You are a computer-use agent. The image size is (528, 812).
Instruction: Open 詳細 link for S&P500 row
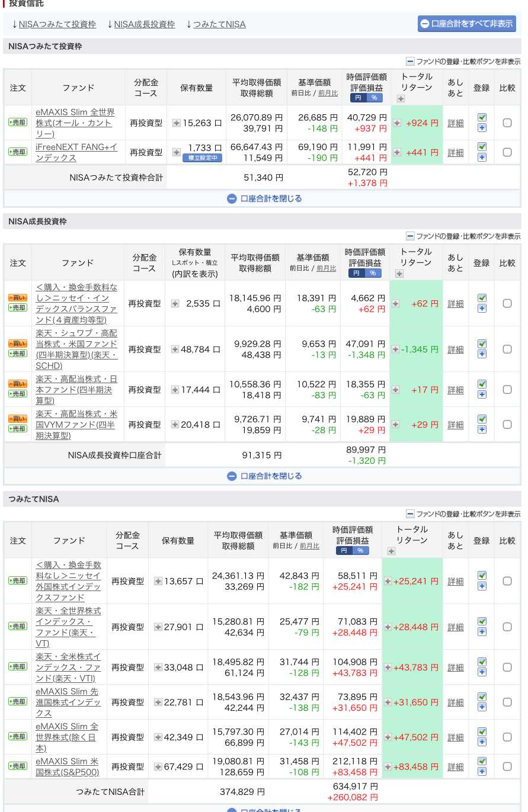456,767
